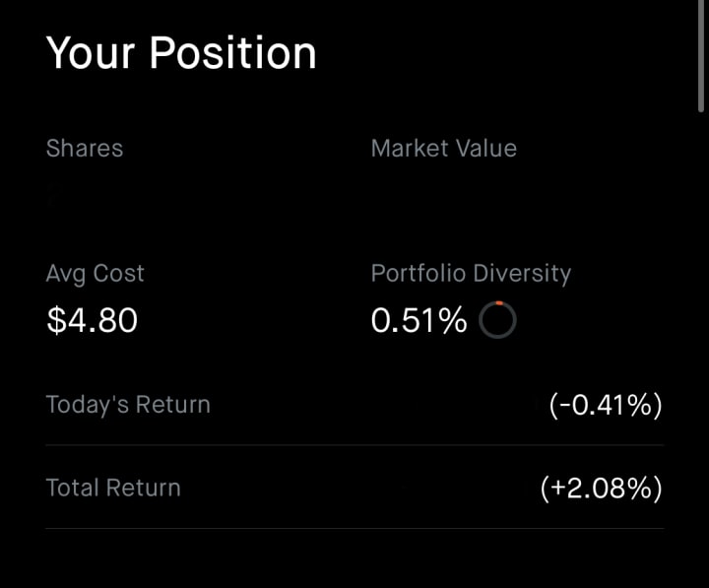Click the Your Position heading

(x=181, y=53)
